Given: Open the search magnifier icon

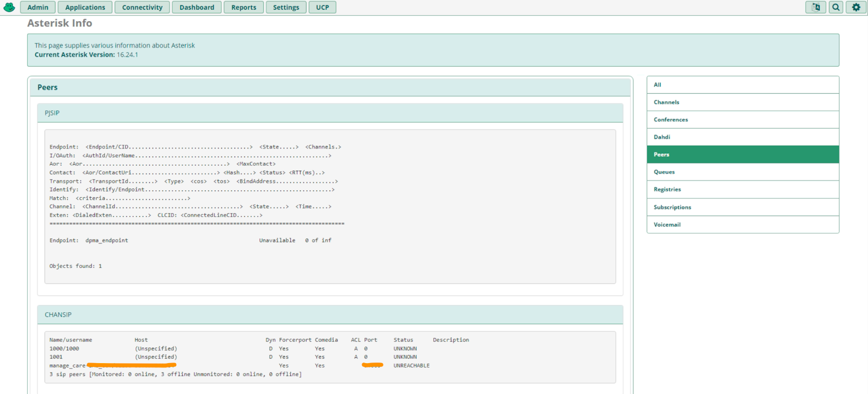Looking at the screenshot, I should [x=836, y=7].
